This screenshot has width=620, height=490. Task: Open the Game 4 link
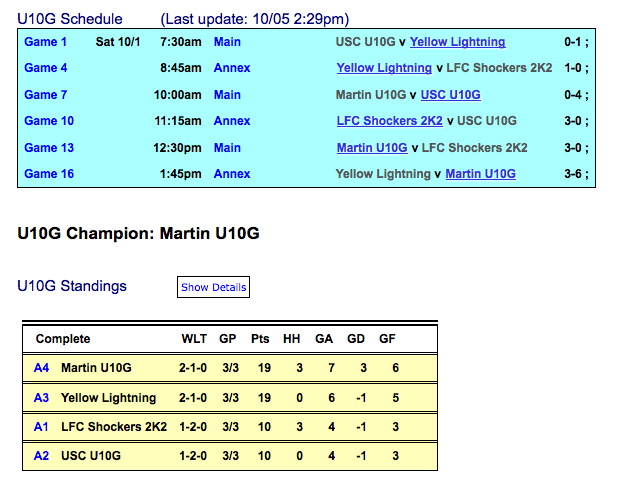click(x=45, y=68)
